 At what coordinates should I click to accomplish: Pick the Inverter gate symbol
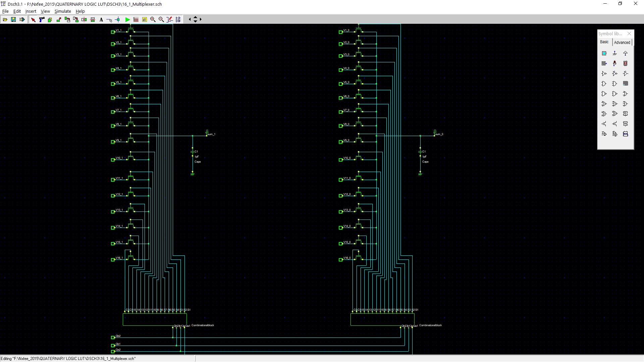point(604,73)
